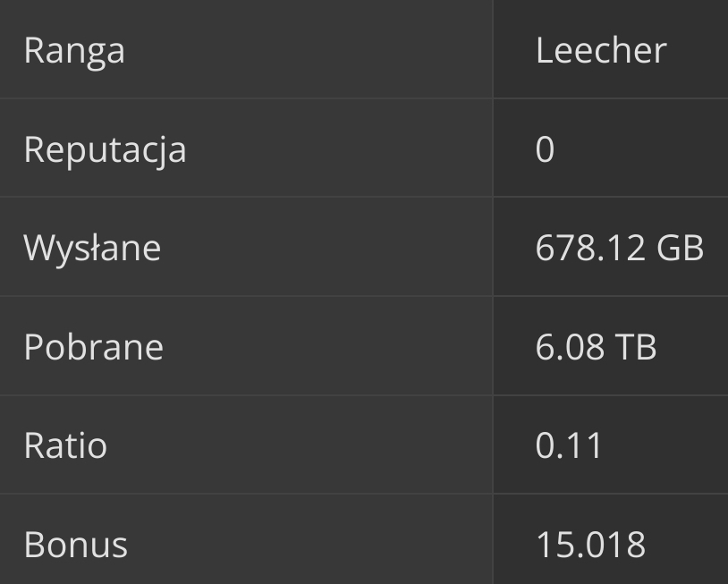The height and width of the screenshot is (584, 728).
Task: Click the Wysłane label
Action: point(92,248)
